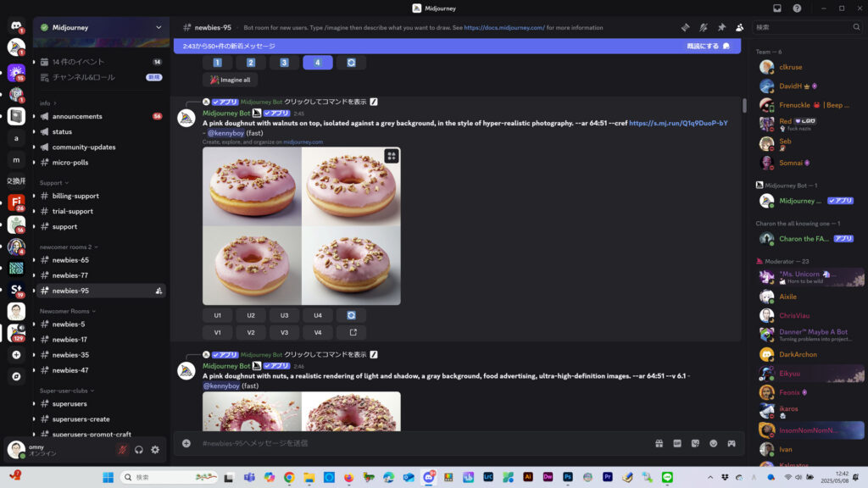Viewport: 868px width, 488px height.
Task: Click refresh icon next to numbered button 4
Action: click(351, 63)
